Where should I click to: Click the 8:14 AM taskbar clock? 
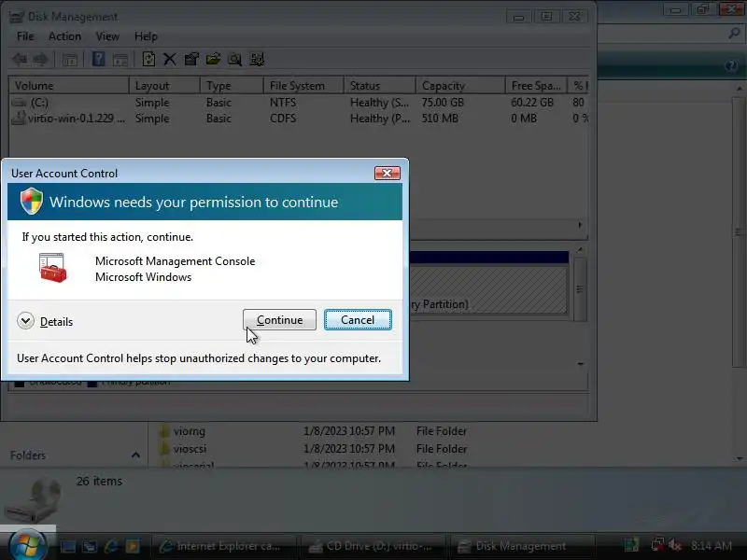[x=711, y=546]
